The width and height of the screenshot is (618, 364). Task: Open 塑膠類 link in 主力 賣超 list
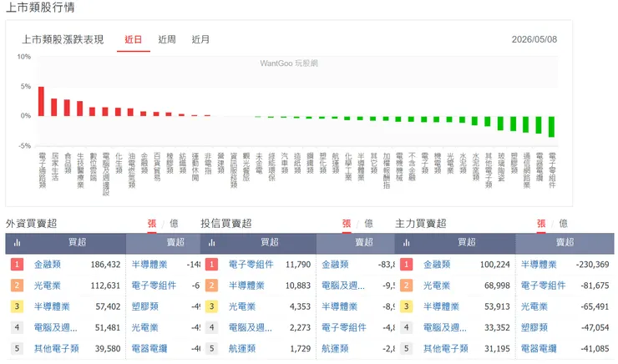click(x=534, y=327)
